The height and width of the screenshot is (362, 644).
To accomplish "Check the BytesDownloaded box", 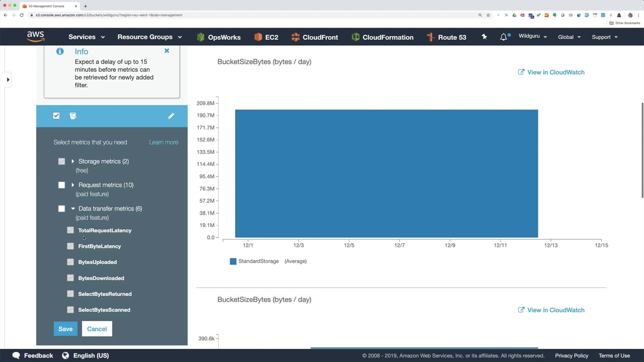I will (x=70, y=278).
